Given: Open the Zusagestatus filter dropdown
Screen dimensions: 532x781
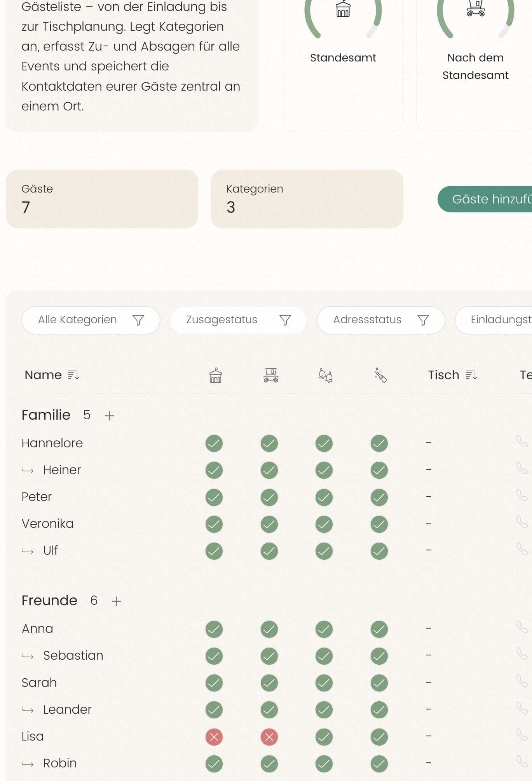Looking at the screenshot, I should pyautogui.click(x=238, y=320).
